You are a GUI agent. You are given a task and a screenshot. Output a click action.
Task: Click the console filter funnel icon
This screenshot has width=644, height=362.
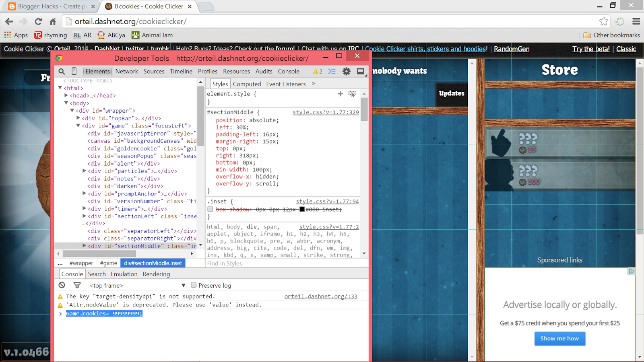77,285
